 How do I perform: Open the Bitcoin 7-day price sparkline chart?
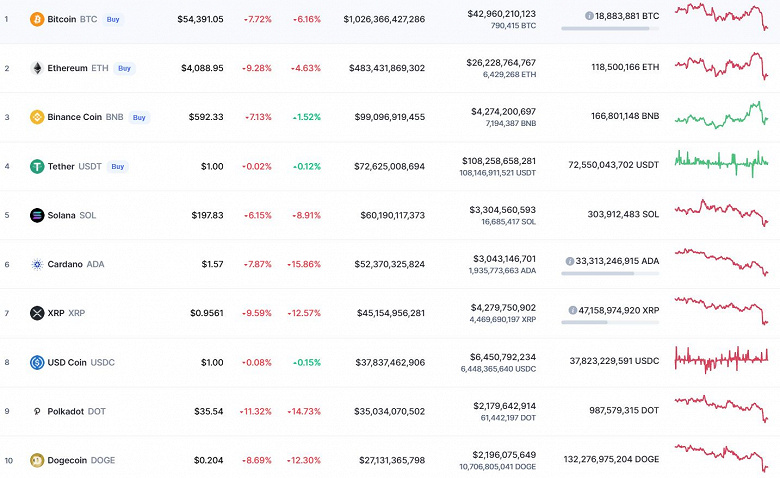coord(721,17)
